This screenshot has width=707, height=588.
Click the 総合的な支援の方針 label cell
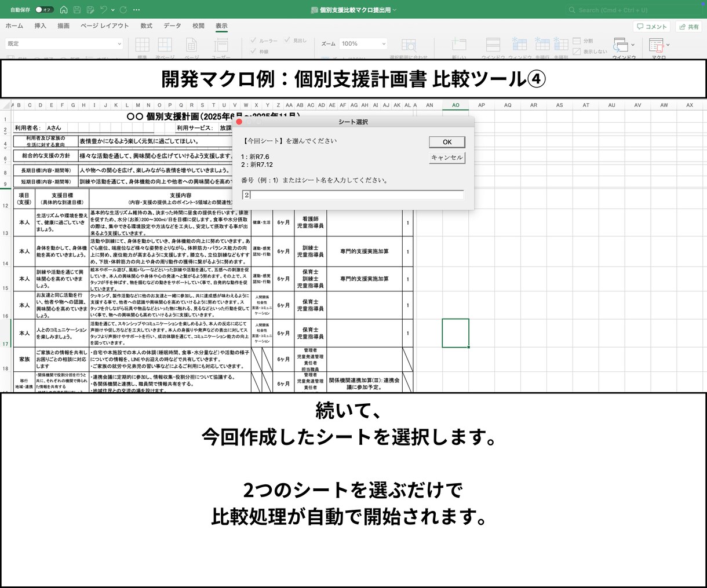coord(46,156)
